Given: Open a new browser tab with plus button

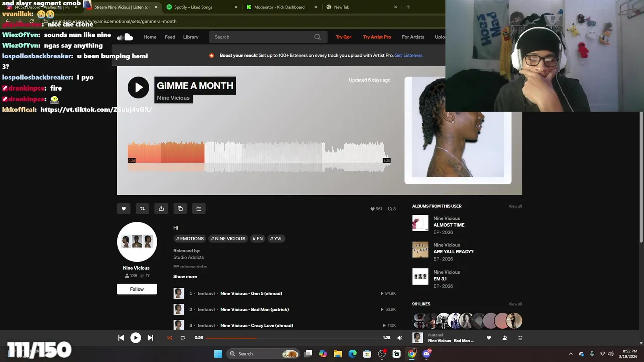Looking at the screenshot, I should click(x=408, y=7).
